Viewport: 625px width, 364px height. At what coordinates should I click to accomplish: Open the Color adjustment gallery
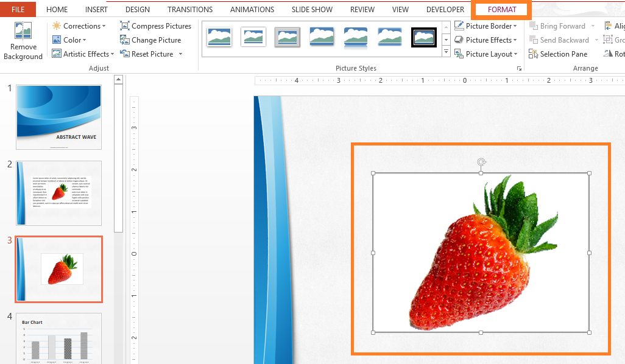(69, 40)
